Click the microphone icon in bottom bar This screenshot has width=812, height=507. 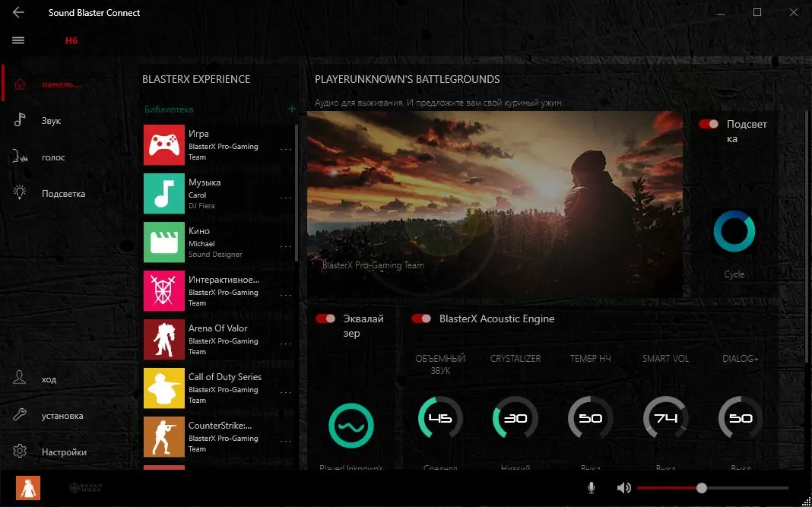point(592,488)
